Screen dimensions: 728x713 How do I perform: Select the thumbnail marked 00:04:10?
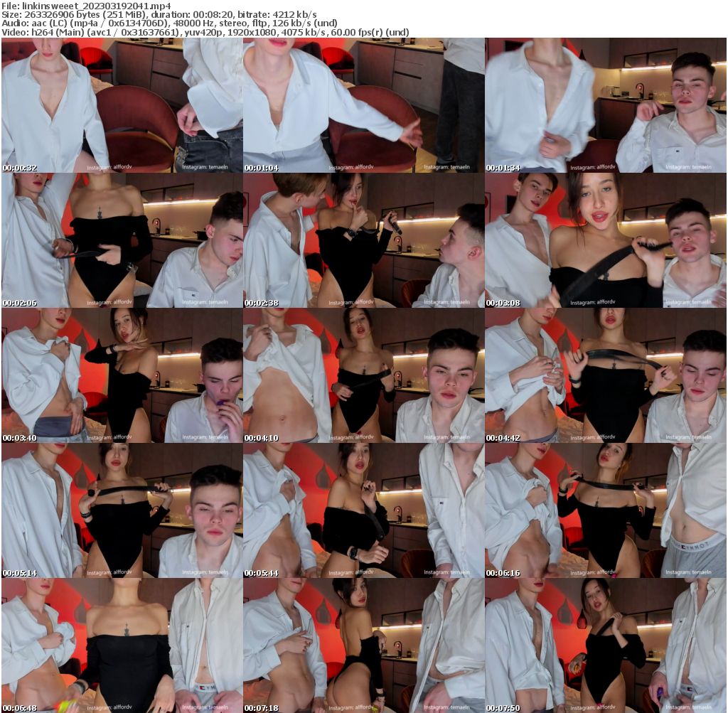(363, 375)
